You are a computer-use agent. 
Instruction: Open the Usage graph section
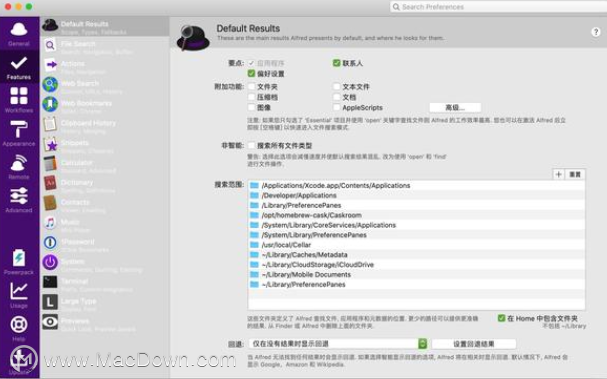[19, 295]
